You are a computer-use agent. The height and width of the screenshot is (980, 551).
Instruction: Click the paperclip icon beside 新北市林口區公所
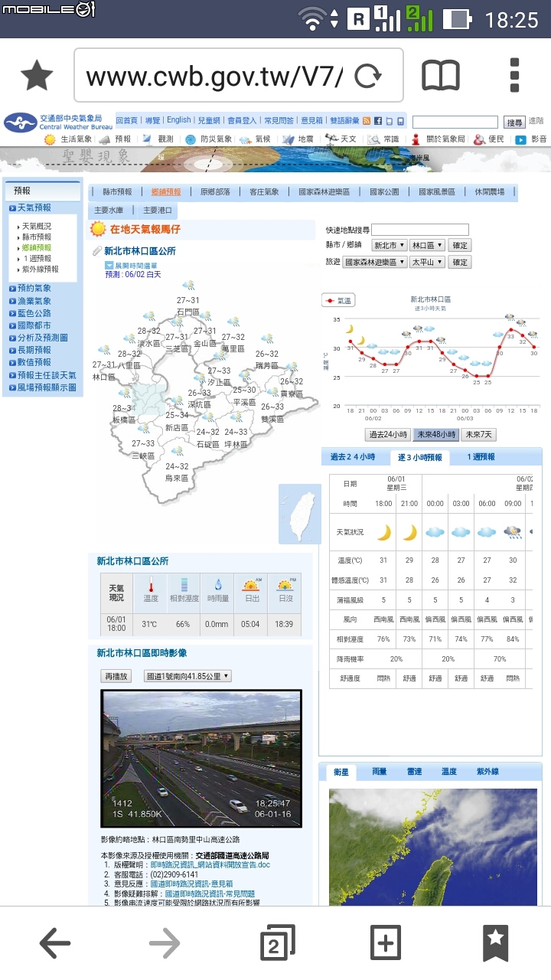[97, 251]
